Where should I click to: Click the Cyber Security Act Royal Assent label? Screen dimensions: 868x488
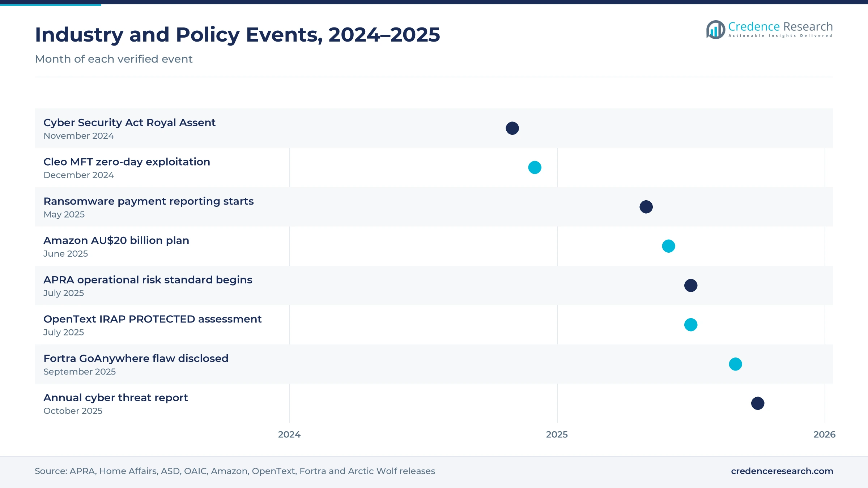click(129, 123)
